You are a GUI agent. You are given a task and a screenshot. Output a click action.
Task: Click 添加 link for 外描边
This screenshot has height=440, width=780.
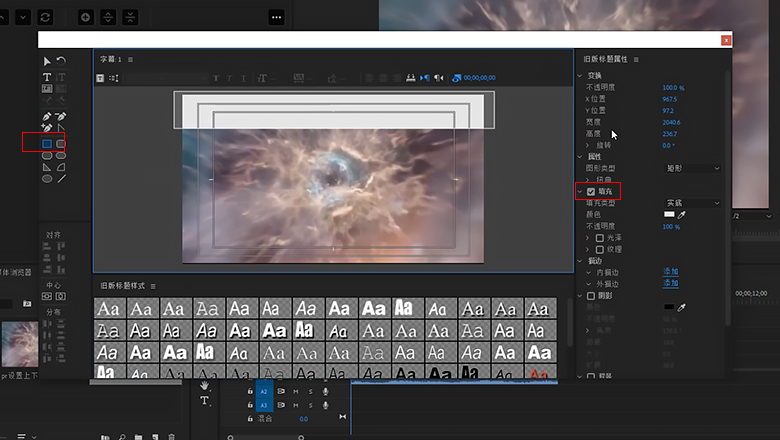[670, 283]
